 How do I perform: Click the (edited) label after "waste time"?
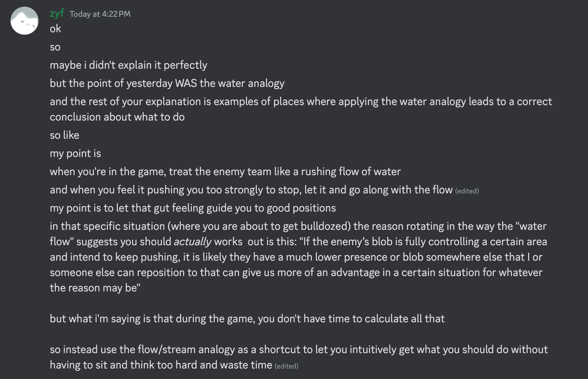point(286,366)
